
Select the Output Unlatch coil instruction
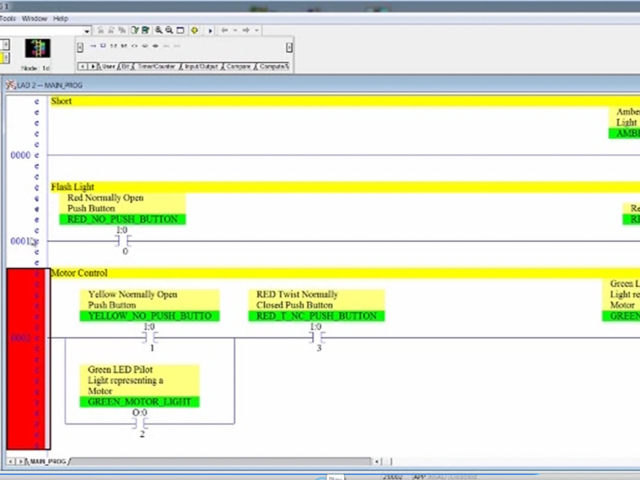[156, 46]
